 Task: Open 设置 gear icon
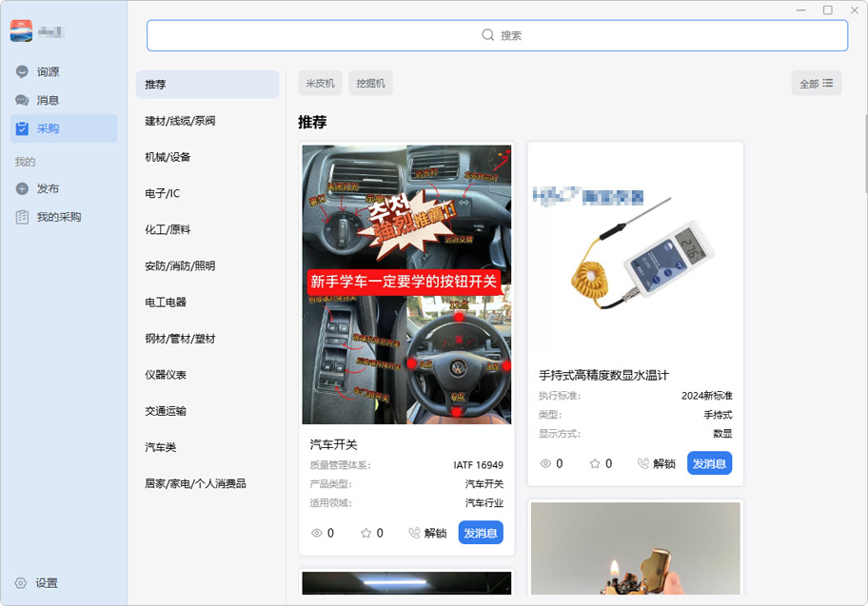click(x=20, y=583)
